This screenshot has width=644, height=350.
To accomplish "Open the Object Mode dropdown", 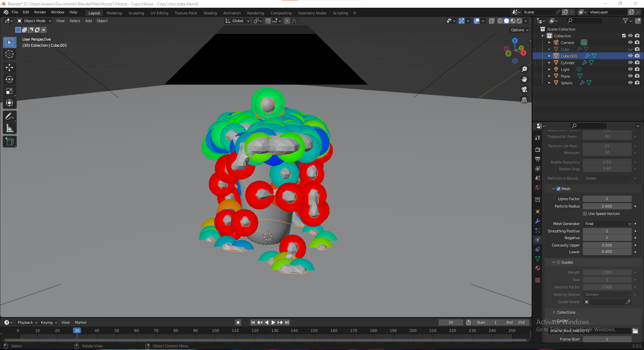I will point(34,21).
